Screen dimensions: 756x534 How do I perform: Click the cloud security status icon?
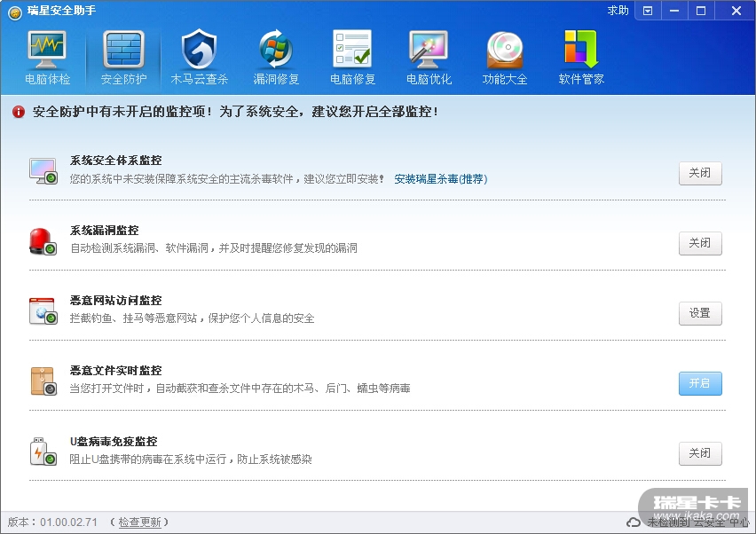[x=633, y=522]
